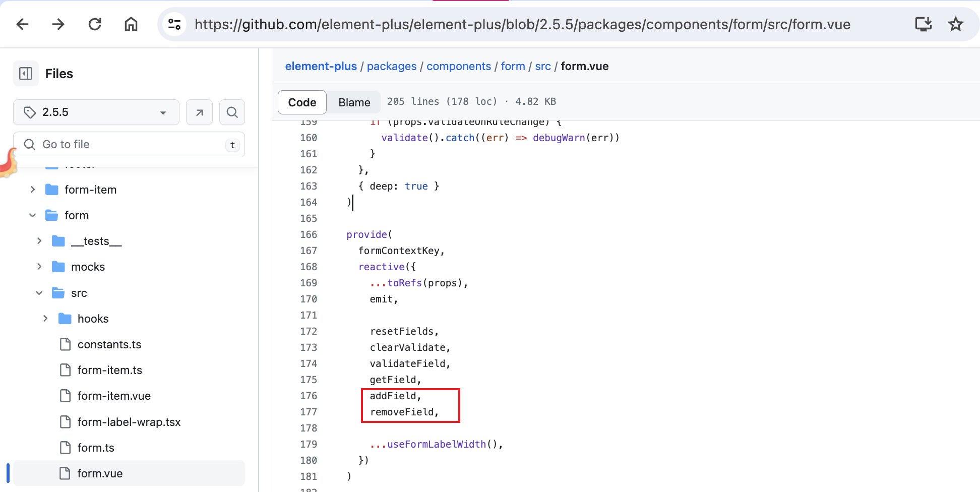Open the element-plus breadcrumb link

[321, 66]
